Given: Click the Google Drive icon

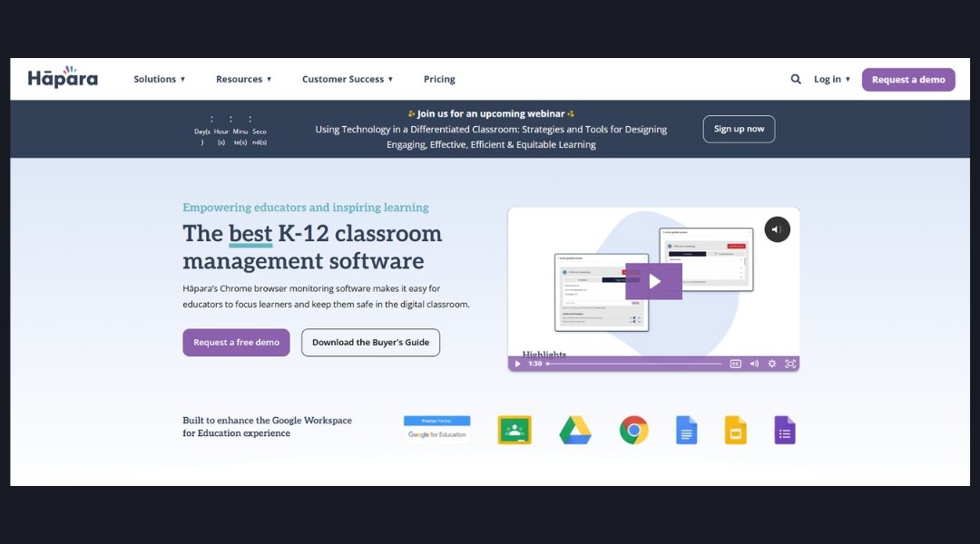Looking at the screenshot, I should point(575,431).
